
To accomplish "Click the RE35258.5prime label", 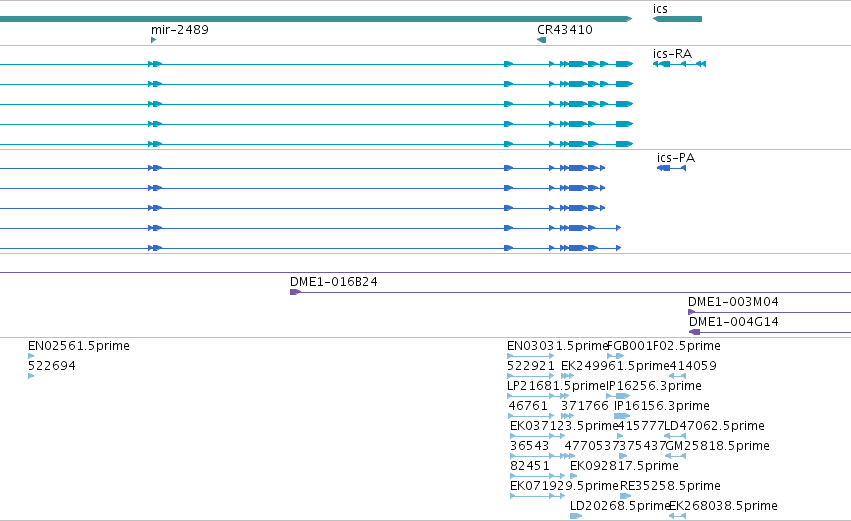I will [670, 486].
